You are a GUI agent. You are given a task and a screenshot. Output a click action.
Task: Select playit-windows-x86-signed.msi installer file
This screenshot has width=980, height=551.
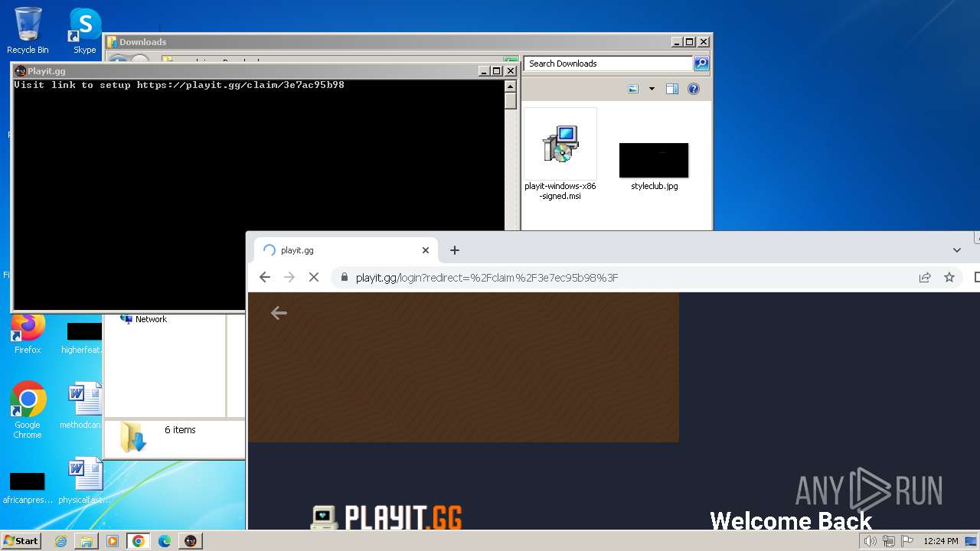(560, 155)
